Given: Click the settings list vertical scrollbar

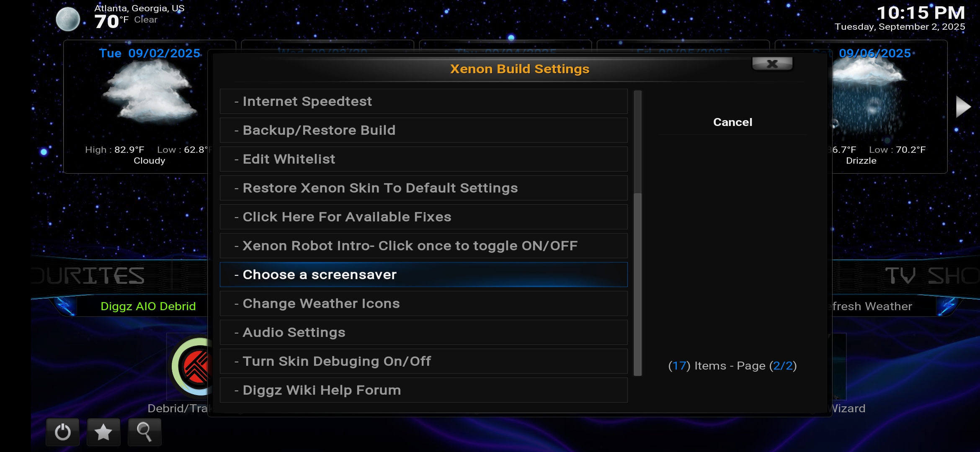Looking at the screenshot, I should click(x=638, y=233).
